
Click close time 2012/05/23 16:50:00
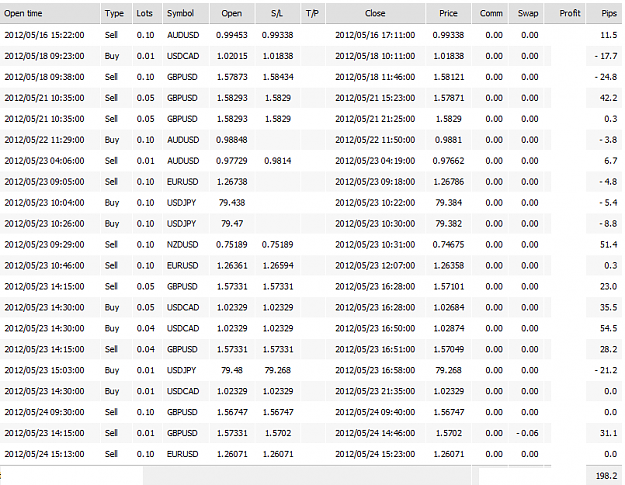point(375,328)
